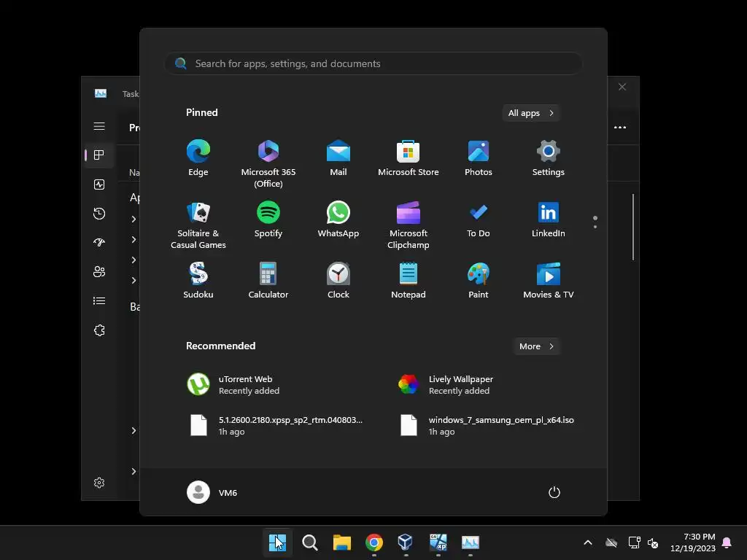Open muted volume tray icon
This screenshot has height=560, width=747.
click(x=653, y=542)
